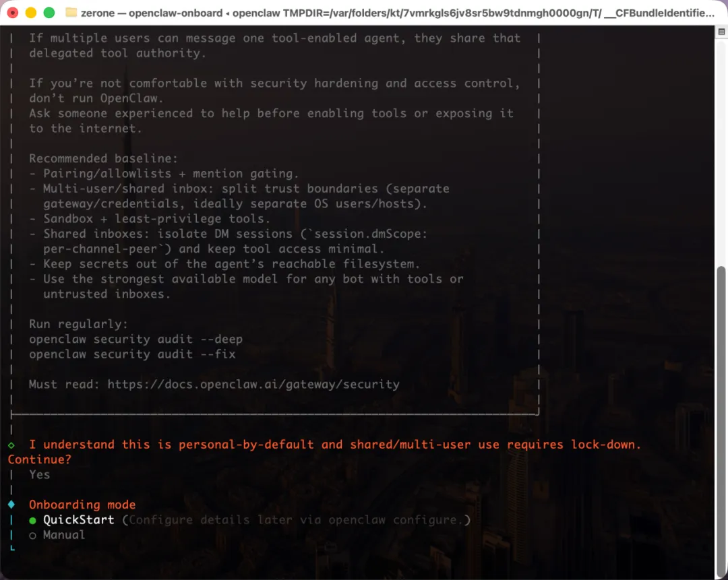The image size is (728, 580).
Task: Click the terminal window title text
Action: point(398,13)
